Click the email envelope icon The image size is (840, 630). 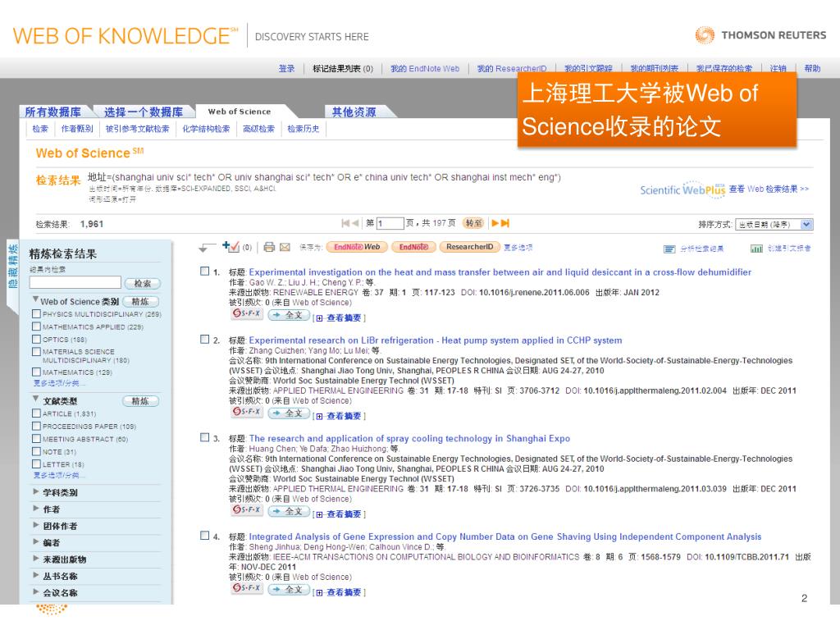[285, 247]
